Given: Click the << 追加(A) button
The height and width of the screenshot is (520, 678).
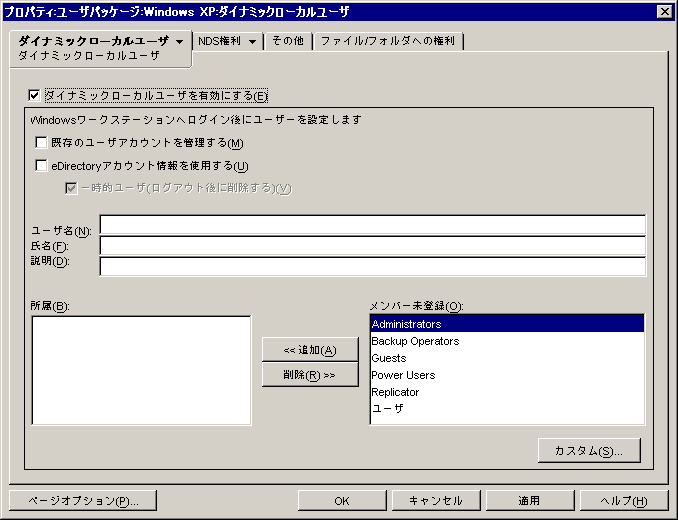Looking at the screenshot, I should 310,350.
